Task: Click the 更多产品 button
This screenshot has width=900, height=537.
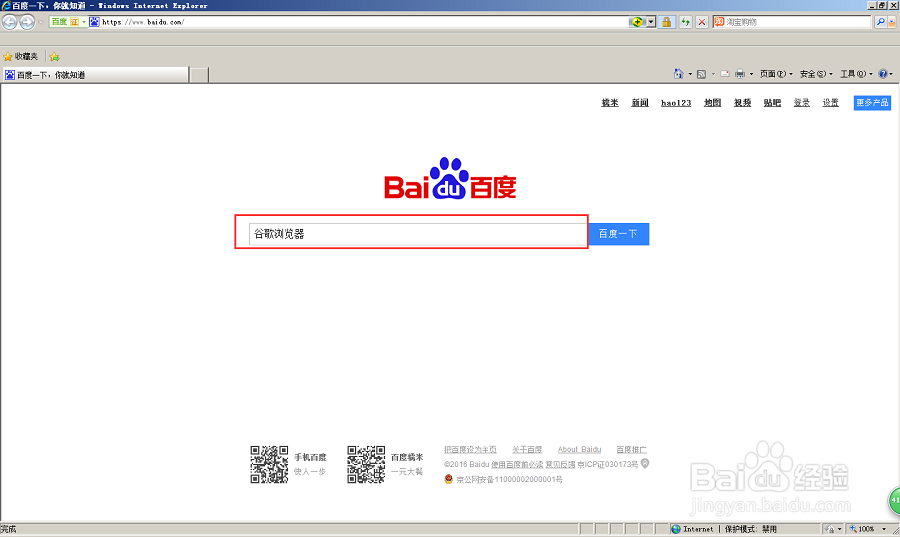Action: pos(872,103)
